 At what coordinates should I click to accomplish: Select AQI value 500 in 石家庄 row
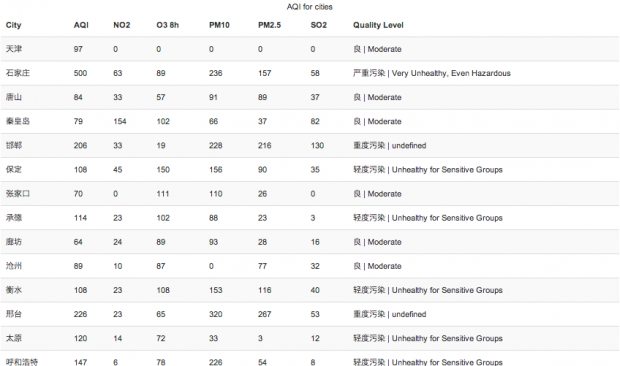(x=80, y=73)
